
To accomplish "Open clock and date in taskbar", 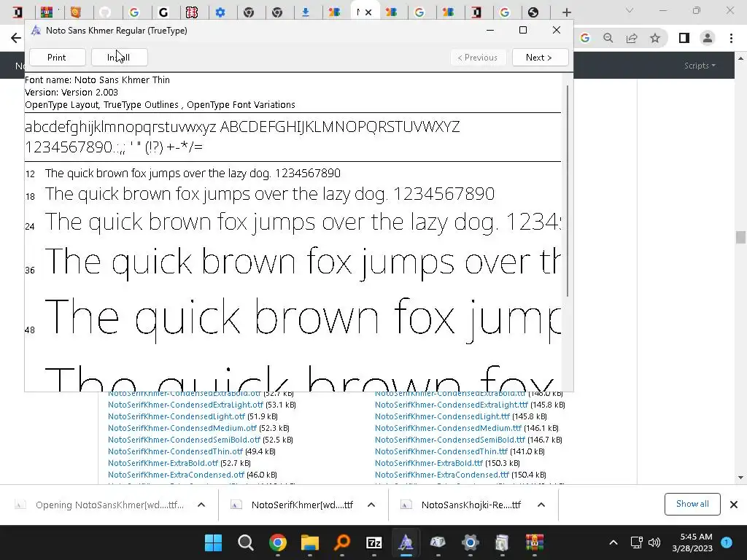I will coord(692,542).
